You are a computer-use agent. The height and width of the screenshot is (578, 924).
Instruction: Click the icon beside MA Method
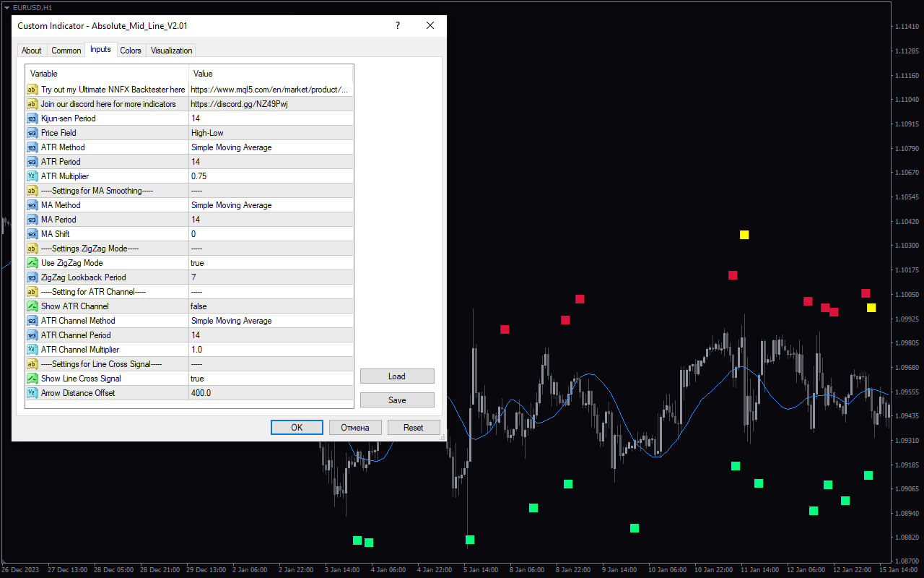(32, 205)
